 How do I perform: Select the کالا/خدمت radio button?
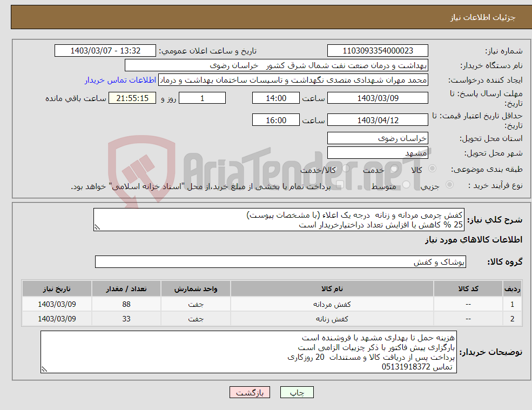pyautogui.click(x=346, y=169)
